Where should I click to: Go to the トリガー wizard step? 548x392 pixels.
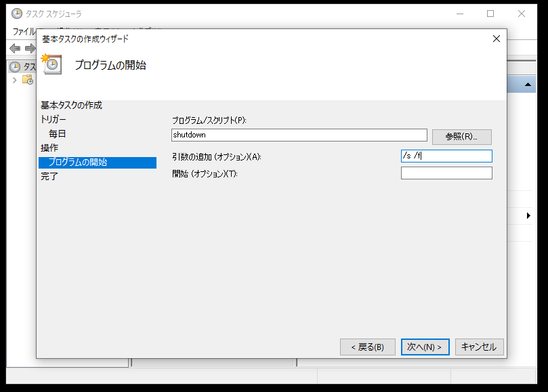coord(54,119)
